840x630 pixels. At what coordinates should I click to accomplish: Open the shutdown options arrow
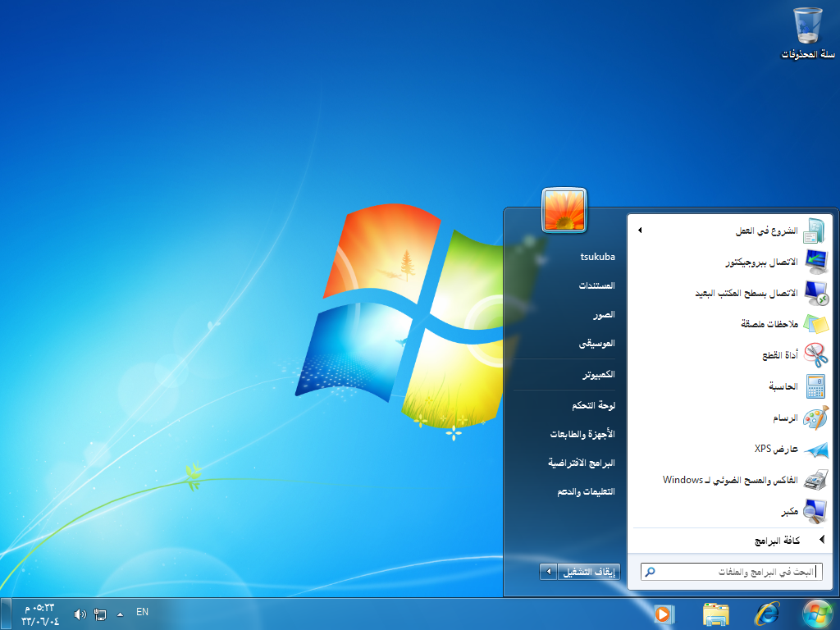(x=548, y=572)
